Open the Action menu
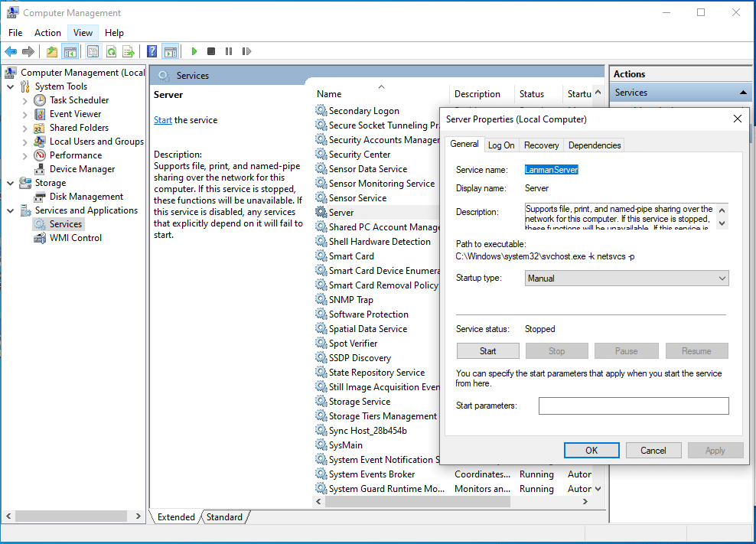The image size is (756, 544). pyautogui.click(x=47, y=33)
